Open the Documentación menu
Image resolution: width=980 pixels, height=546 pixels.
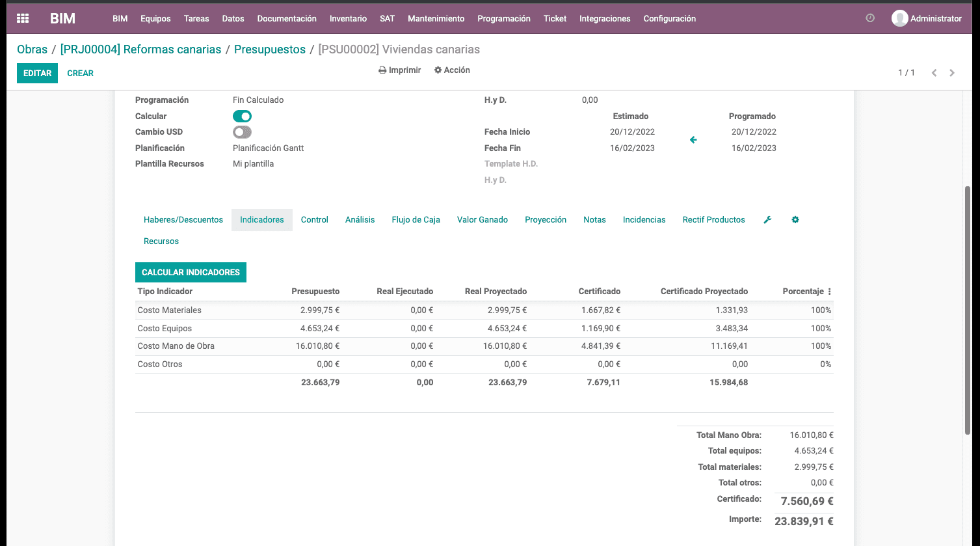point(287,18)
